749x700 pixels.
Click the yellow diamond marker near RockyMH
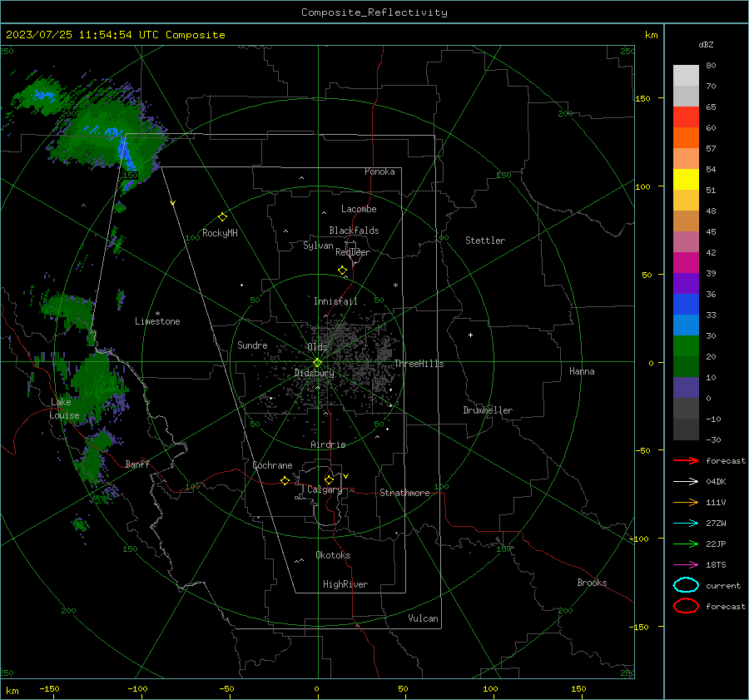[x=222, y=217]
